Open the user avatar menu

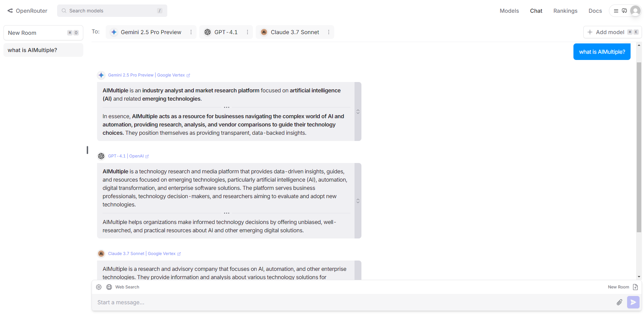pos(635,11)
